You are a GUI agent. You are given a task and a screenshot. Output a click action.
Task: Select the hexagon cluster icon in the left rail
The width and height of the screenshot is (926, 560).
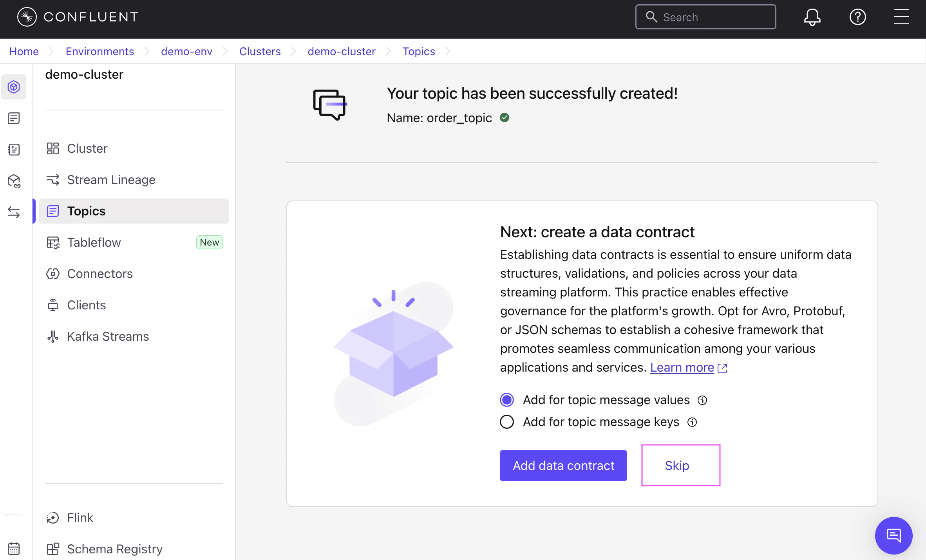14,87
